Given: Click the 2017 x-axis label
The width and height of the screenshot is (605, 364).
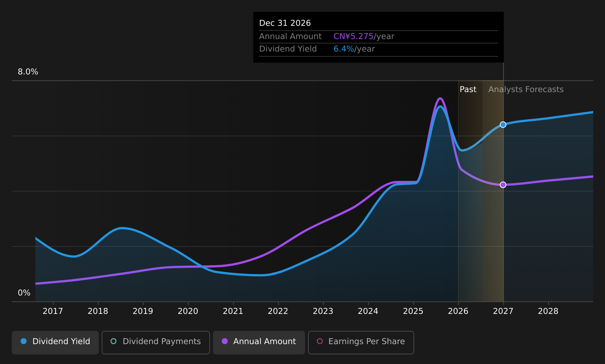Looking at the screenshot, I should point(53,311).
